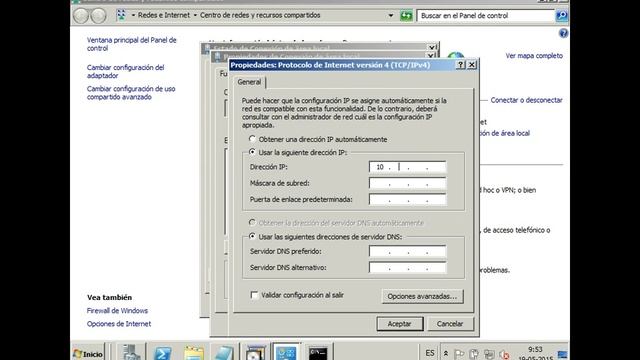Open Opciones de Internet link

(x=119, y=324)
